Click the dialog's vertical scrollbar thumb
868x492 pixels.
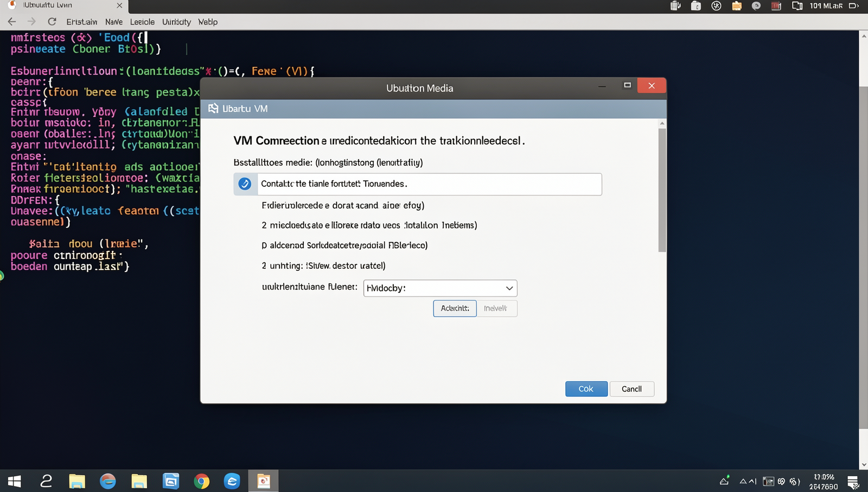[662, 190]
